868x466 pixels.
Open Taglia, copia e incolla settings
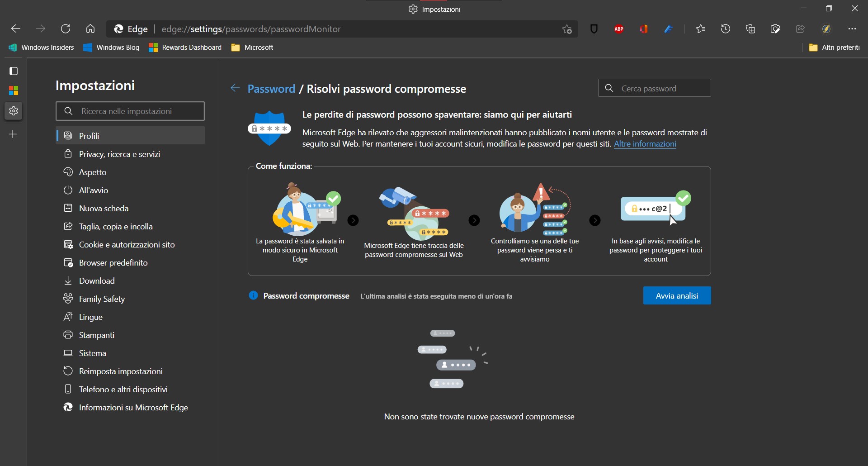tap(130, 227)
